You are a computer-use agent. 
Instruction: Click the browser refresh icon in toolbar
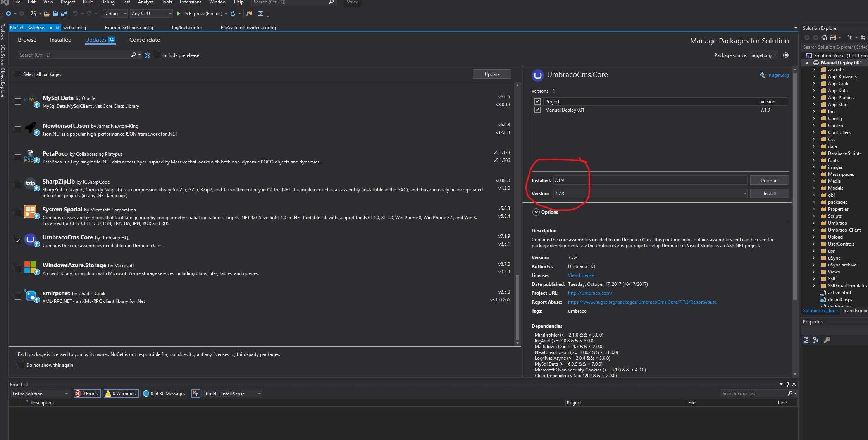click(x=233, y=14)
